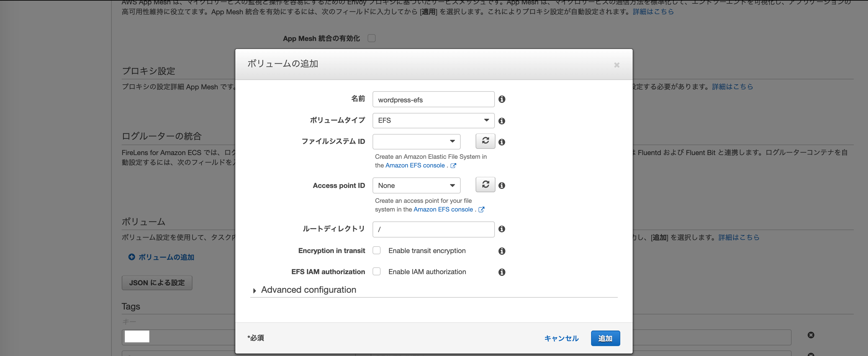Screen dimensions: 868x356
Task: View info for EFS IAM authorization
Action: click(502, 272)
